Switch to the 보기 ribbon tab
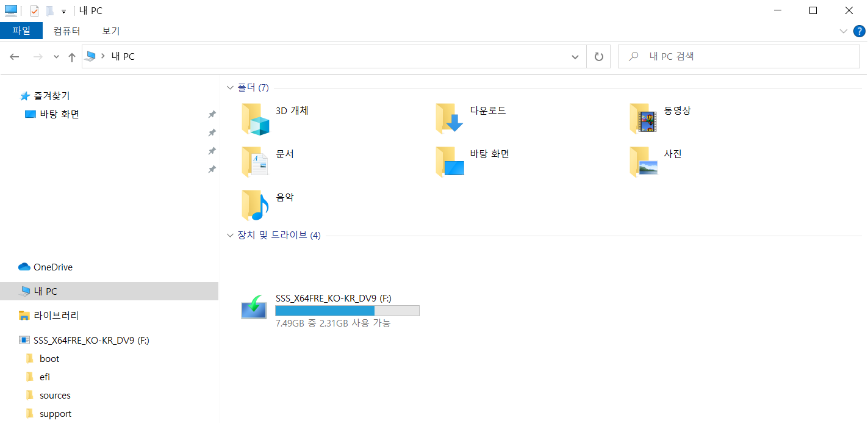This screenshot has height=423, width=868. [110, 31]
